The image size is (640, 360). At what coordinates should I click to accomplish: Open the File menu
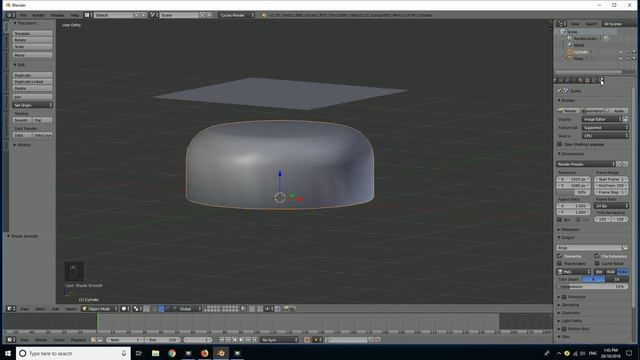pos(23,15)
